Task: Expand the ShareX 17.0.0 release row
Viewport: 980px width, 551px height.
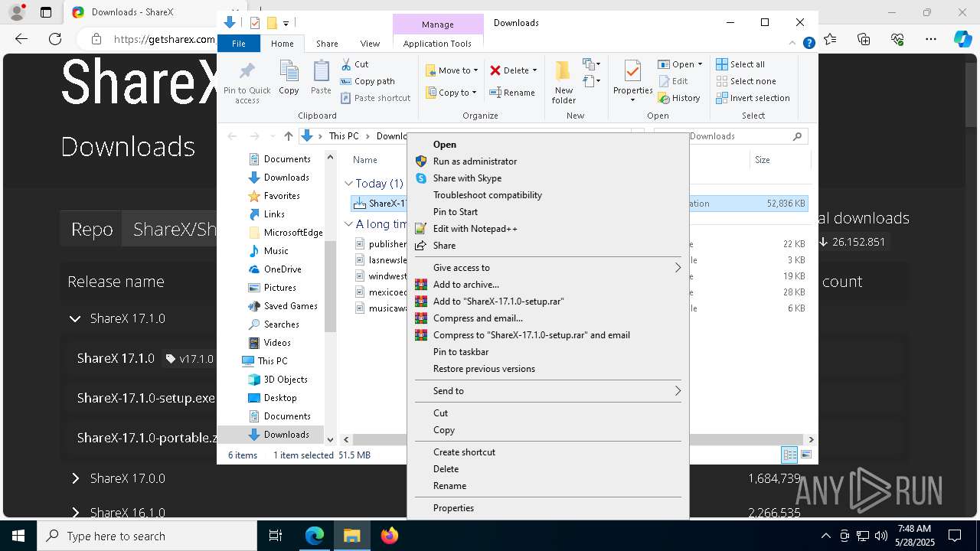Action: 75,478
